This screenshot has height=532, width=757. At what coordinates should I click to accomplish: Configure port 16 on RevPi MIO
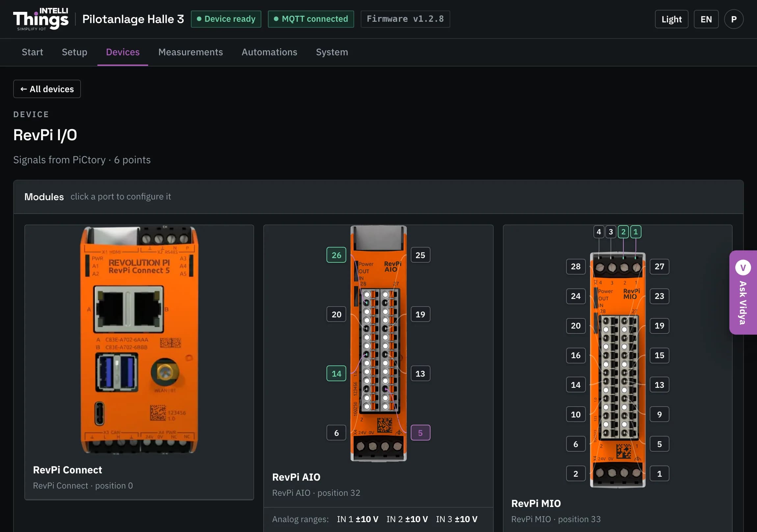coord(576,355)
